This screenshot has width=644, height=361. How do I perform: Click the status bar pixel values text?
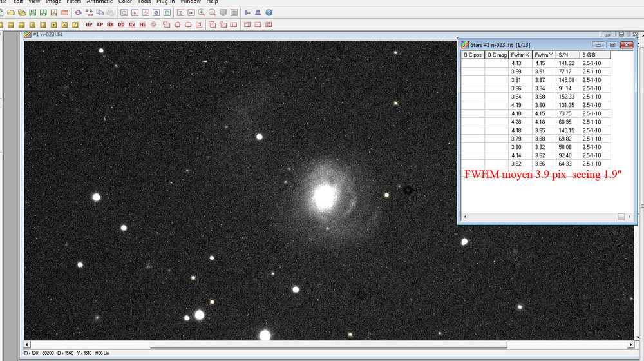pos(67,353)
